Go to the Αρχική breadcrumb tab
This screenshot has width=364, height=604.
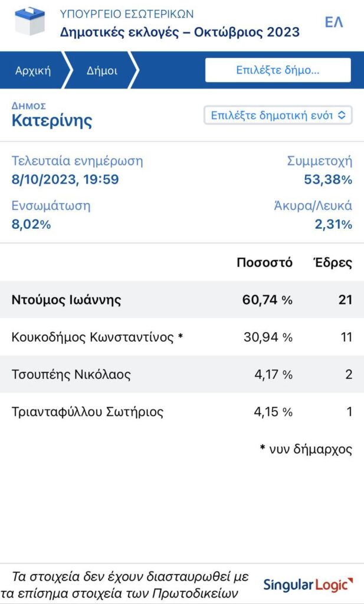(x=32, y=71)
